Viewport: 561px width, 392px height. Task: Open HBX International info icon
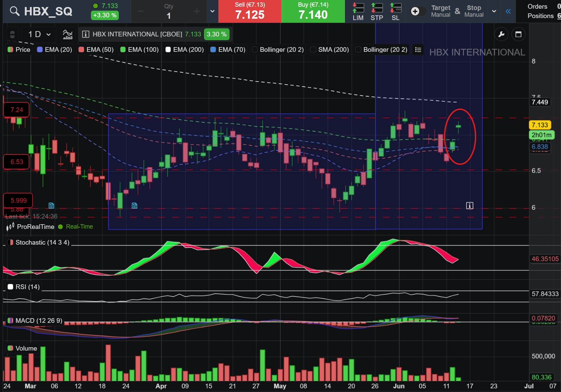86,34
